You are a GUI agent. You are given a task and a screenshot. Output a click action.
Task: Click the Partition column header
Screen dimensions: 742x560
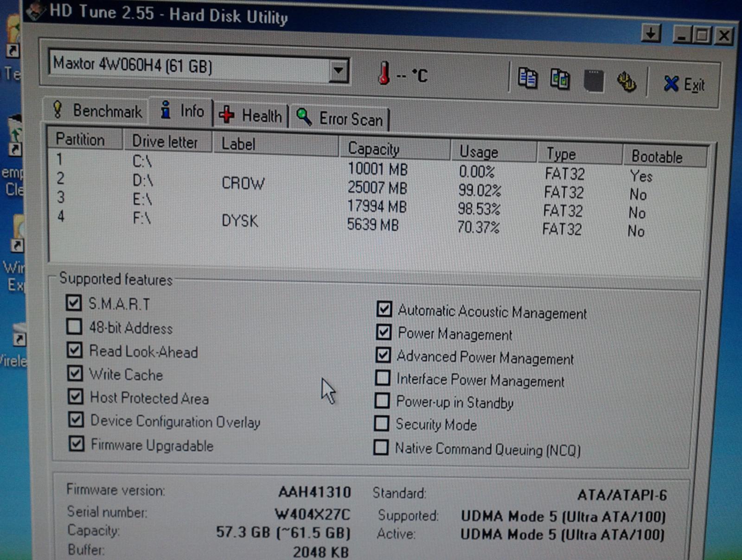tap(85, 139)
